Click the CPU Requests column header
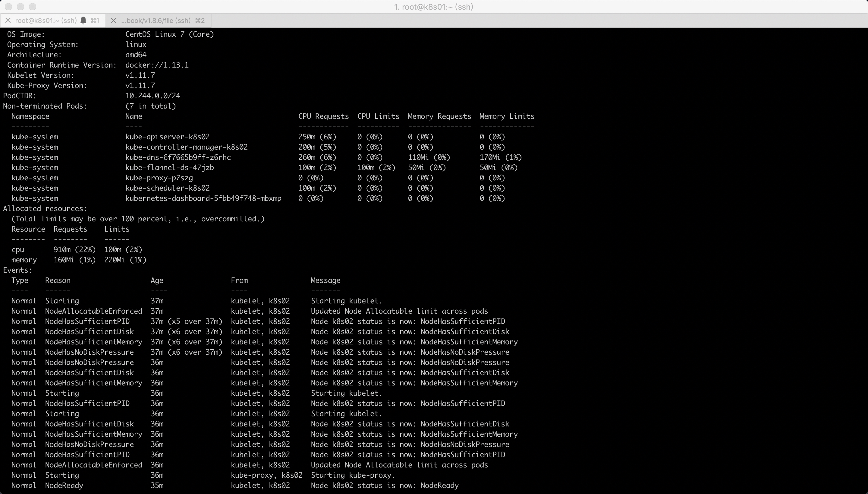The image size is (868, 494). tap(323, 116)
